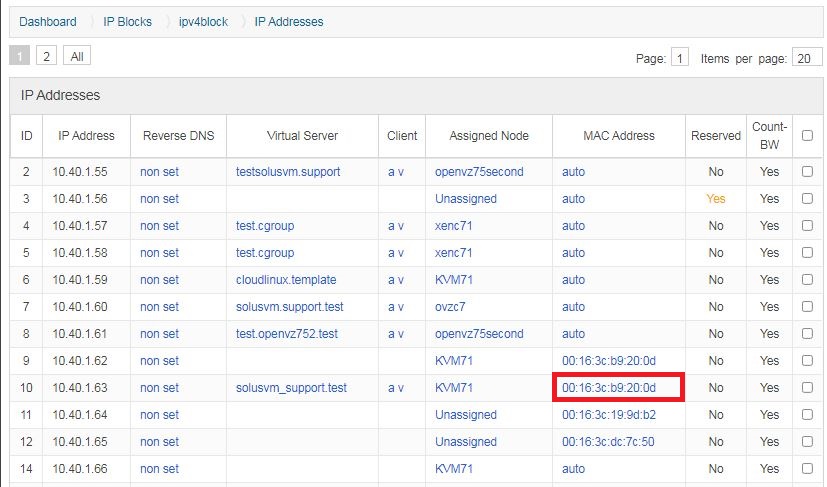Viewport: 827px width, 487px height.
Task: Open cloudlinux.template virtual server
Action: coord(286,280)
